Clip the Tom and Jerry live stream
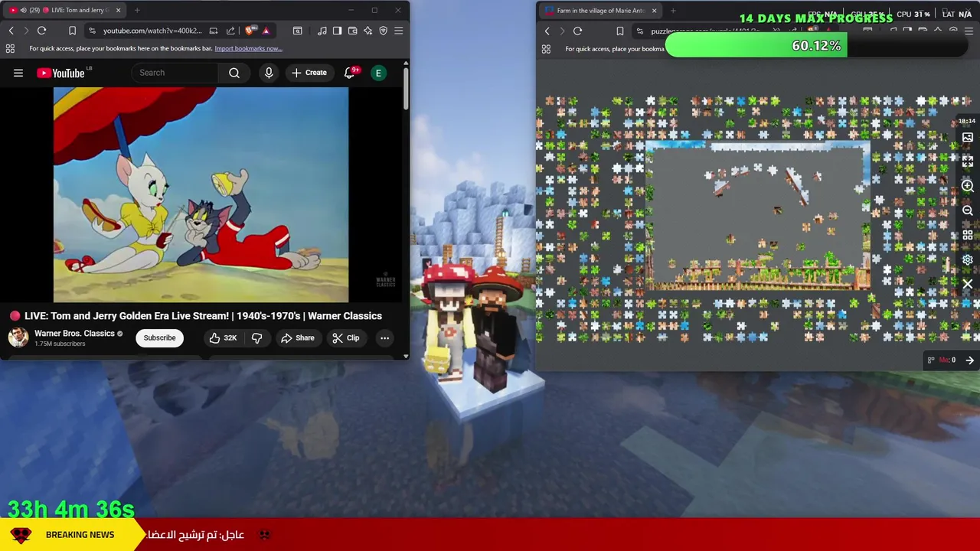Viewport: 980px width, 551px height. click(x=345, y=337)
